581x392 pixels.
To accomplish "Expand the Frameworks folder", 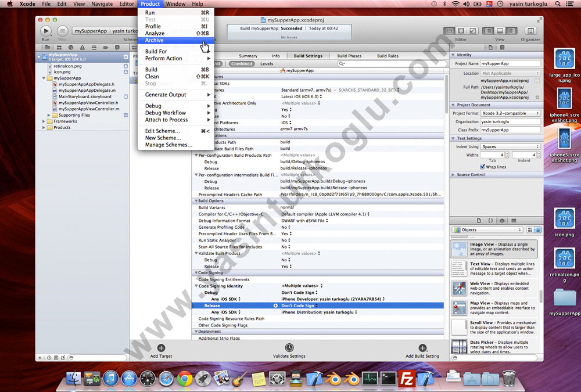I will point(44,121).
